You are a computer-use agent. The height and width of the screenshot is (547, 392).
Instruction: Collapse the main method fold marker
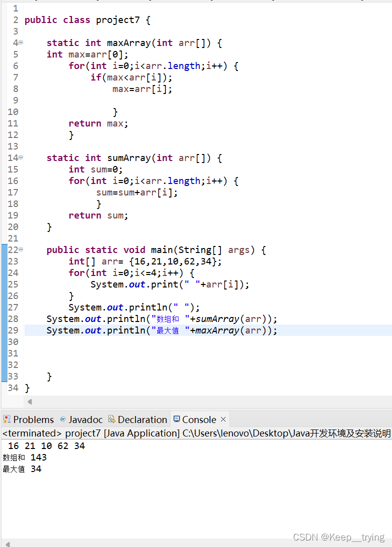20,249
